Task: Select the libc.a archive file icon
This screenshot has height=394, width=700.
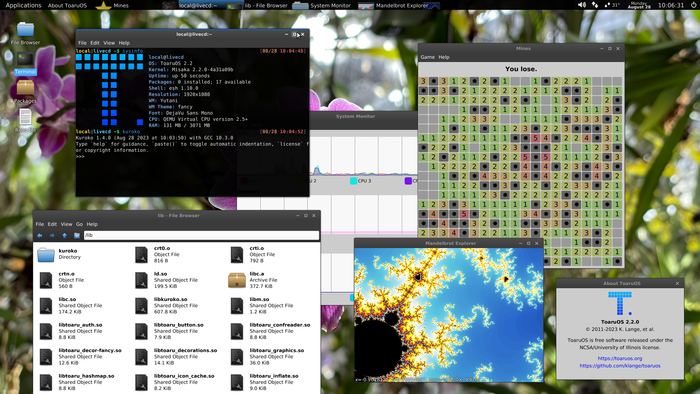Action: pyautogui.click(x=237, y=280)
